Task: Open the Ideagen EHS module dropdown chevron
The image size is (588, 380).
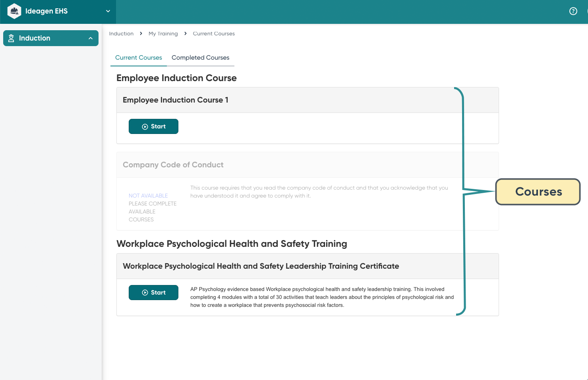Action: [108, 11]
